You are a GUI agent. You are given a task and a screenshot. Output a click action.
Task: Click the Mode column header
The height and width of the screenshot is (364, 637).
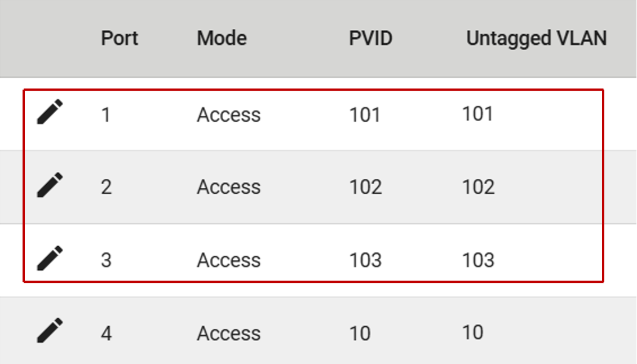[x=222, y=38]
